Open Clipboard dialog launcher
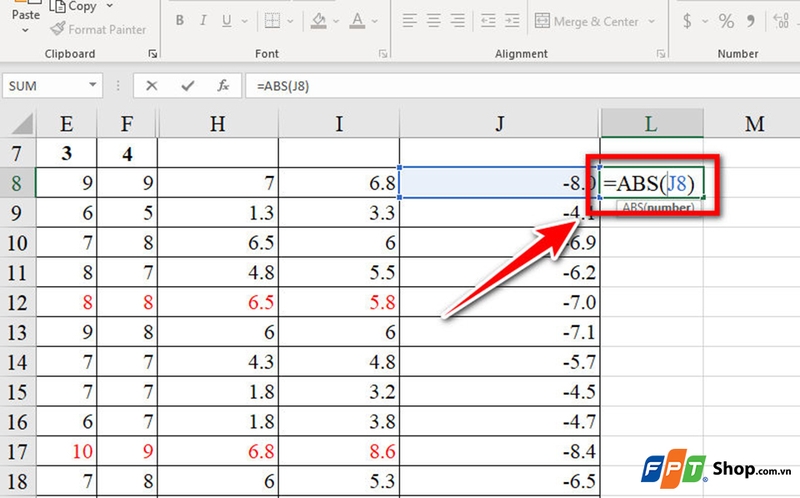800x498 pixels. (x=153, y=54)
